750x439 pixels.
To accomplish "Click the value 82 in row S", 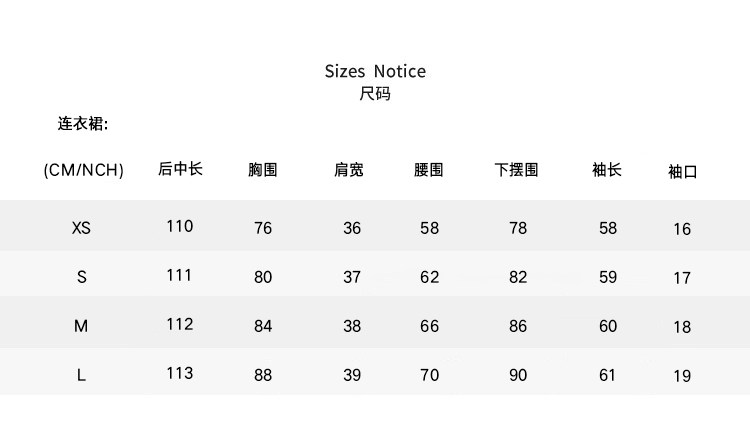I will (x=517, y=277).
